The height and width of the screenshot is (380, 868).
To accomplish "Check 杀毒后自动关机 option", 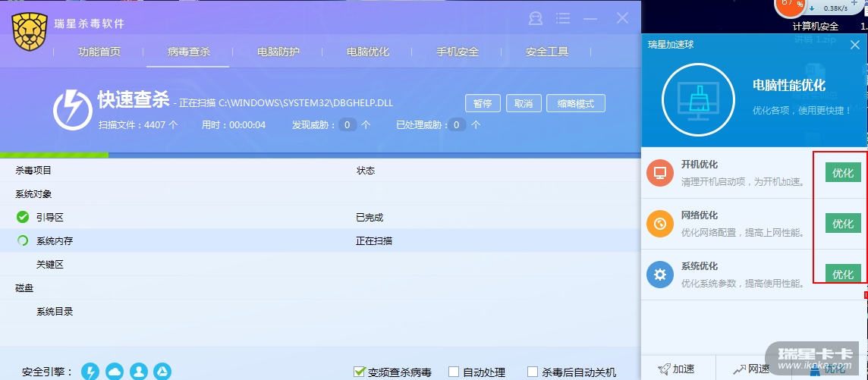I will [533, 372].
